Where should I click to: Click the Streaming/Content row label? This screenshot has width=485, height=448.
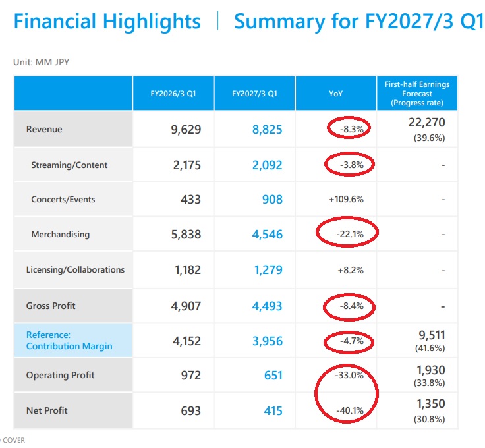pos(69,165)
